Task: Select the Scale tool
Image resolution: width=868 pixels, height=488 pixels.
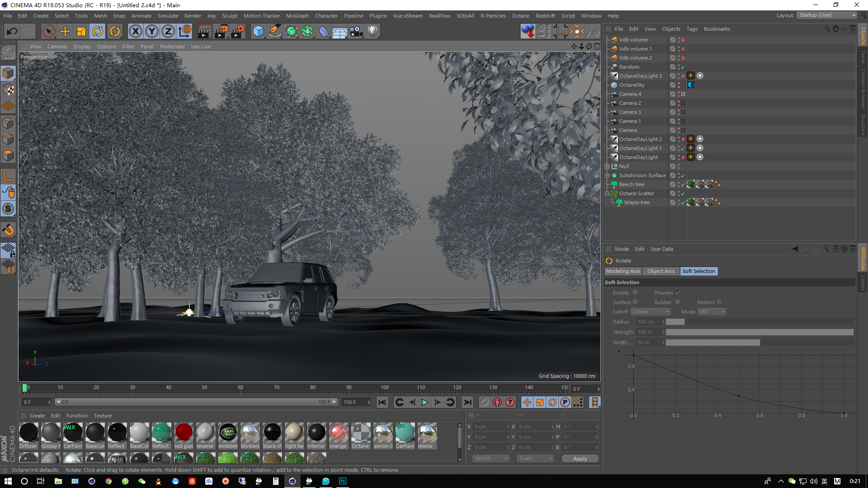Action: pyautogui.click(x=81, y=31)
